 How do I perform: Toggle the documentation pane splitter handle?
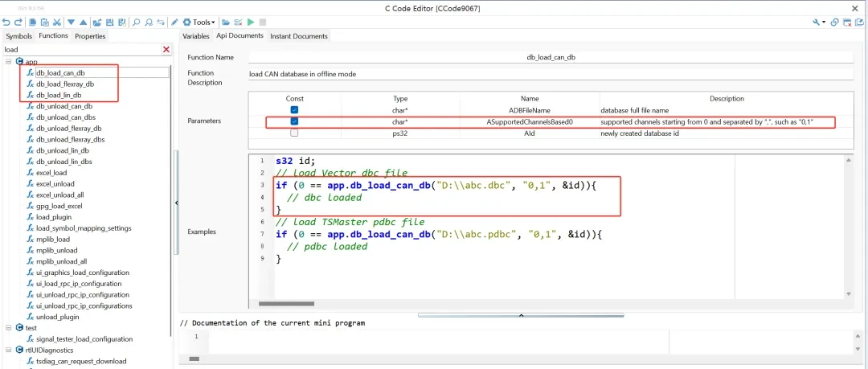pyautogui.click(x=521, y=314)
